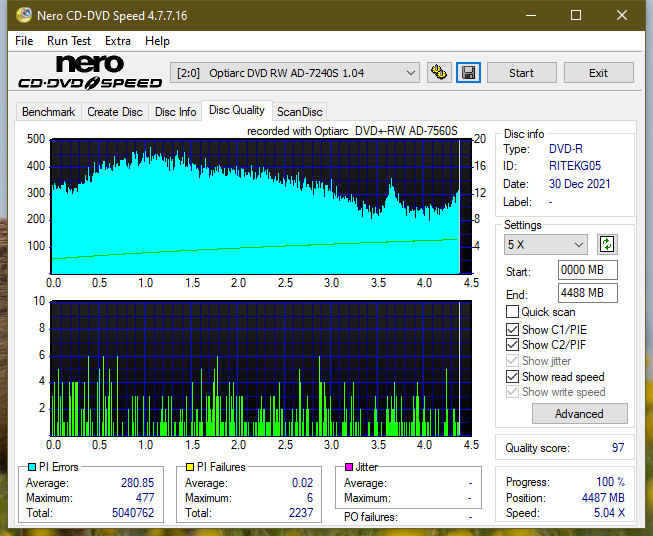Click the Jitter magenta color swatch
The width and height of the screenshot is (653, 536).
click(x=349, y=467)
